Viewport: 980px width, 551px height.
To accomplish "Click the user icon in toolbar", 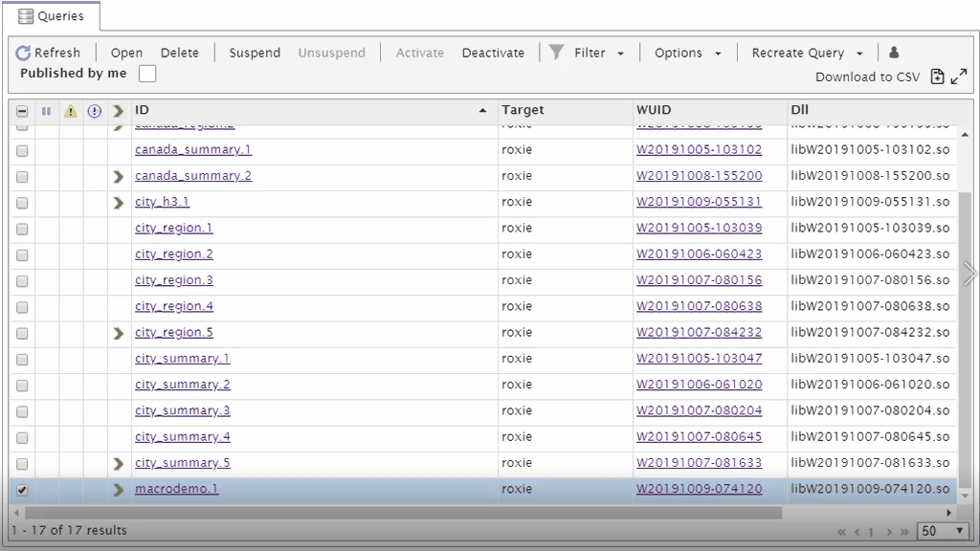I will click(x=894, y=53).
